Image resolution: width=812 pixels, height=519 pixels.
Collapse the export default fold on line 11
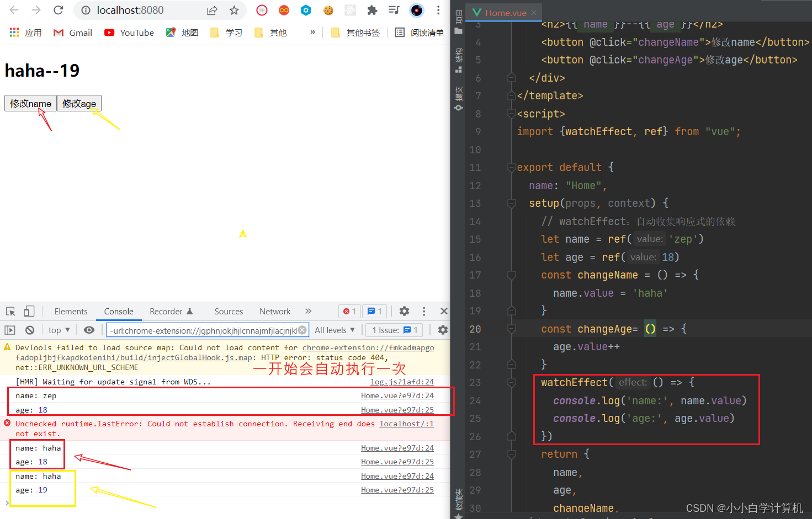[511, 167]
